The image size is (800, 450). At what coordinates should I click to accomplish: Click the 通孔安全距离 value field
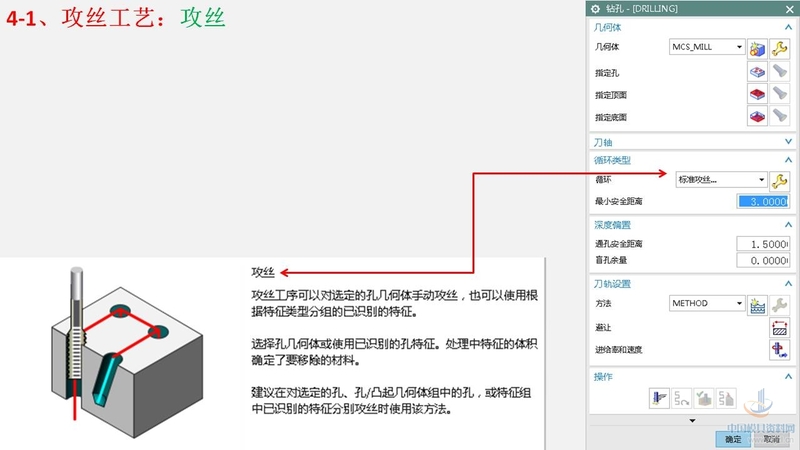[x=763, y=244]
